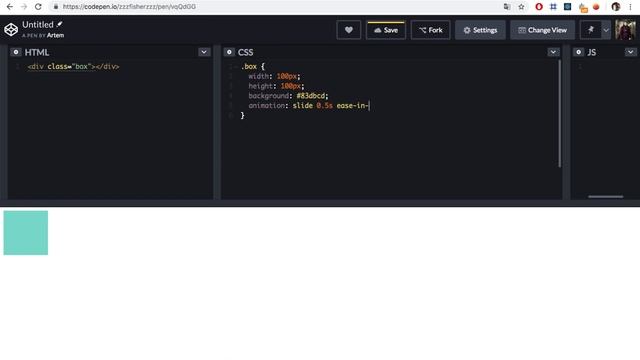The width and height of the screenshot is (640, 360).
Task: Bookmark this page with the star icon
Action: click(x=521, y=7)
